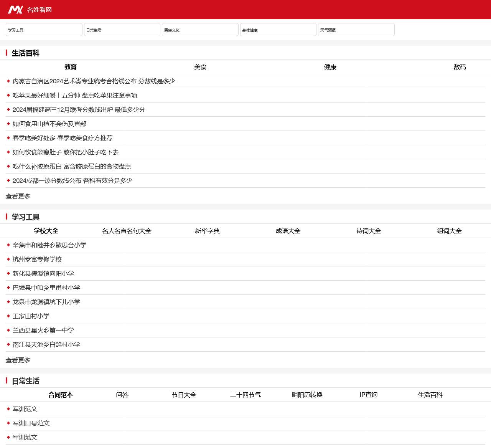
Task: Select the 教育 tab in 生活百科
Action: click(x=71, y=67)
